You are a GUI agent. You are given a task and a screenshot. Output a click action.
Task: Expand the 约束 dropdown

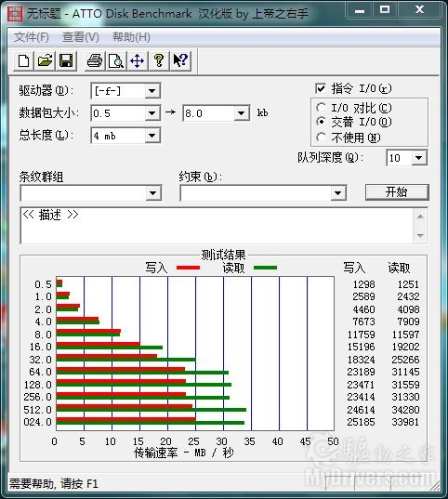[337, 193]
